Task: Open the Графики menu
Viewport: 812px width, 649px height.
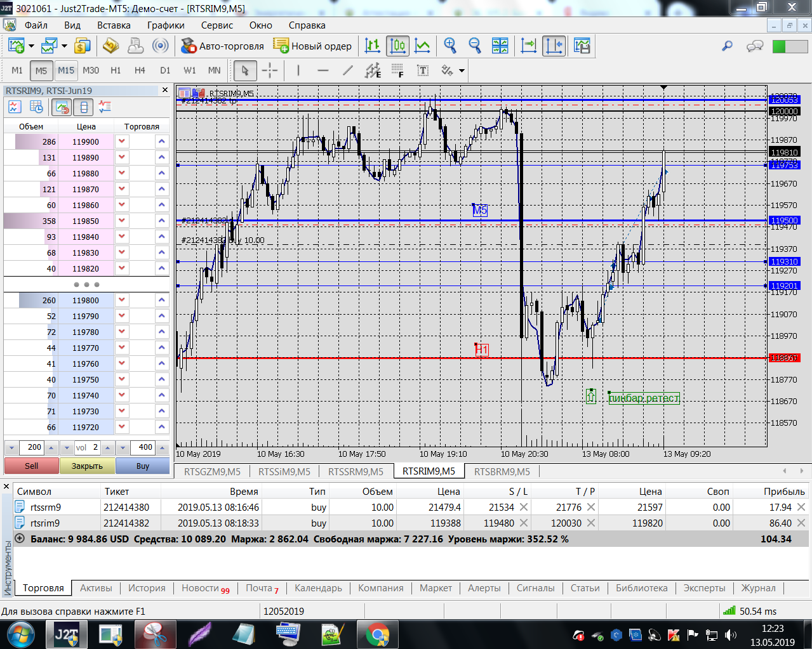Action: pos(166,25)
